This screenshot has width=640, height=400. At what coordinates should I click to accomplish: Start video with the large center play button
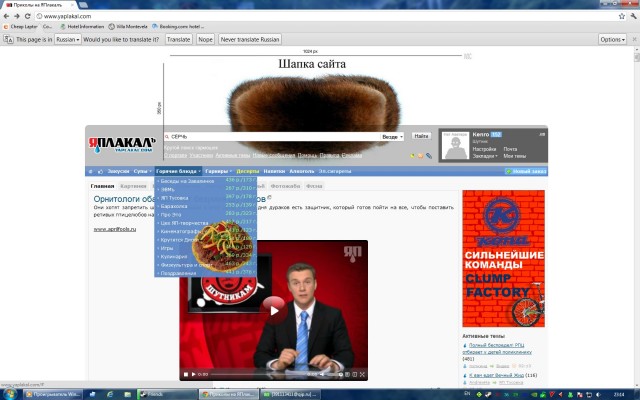(274, 311)
